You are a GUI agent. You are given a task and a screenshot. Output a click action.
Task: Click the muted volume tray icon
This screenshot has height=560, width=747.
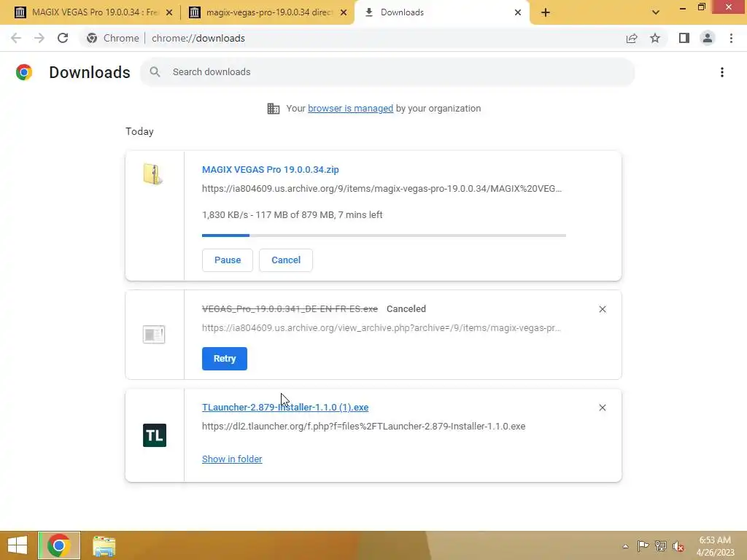[x=678, y=546]
